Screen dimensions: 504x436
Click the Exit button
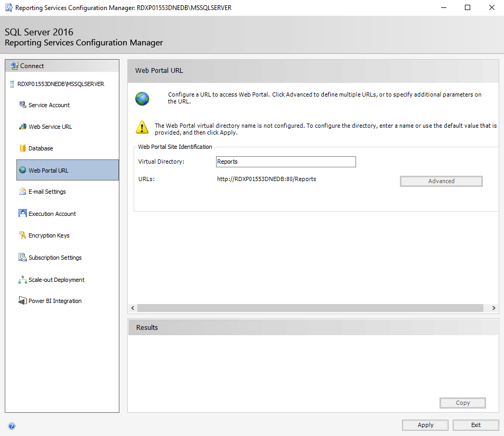point(475,425)
